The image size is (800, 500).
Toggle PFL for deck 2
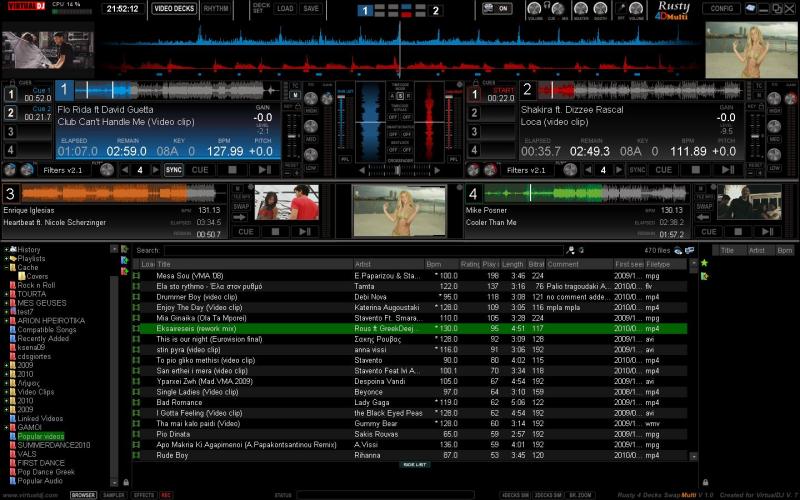(x=453, y=159)
